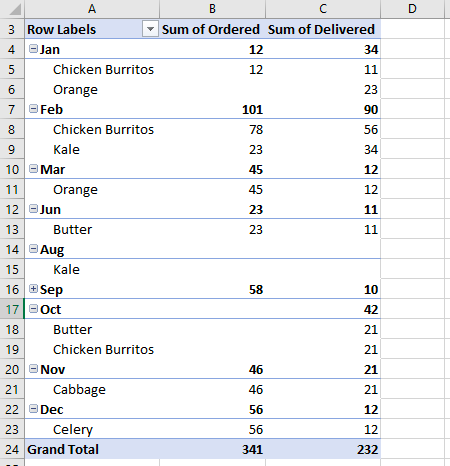This screenshot has height=466, width=450.
Task: Collapse the Dec group
Action: [x=33, y=409]
